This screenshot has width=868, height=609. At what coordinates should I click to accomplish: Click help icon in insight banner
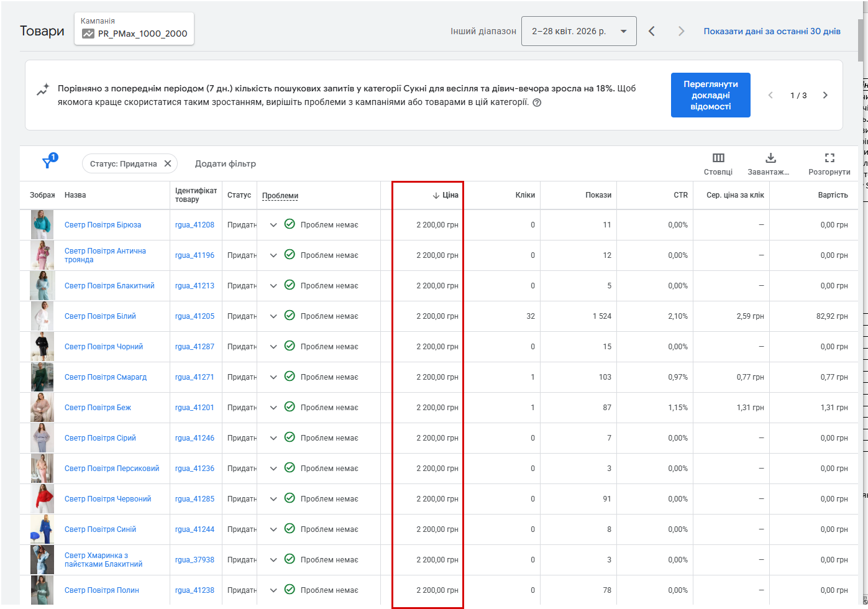537,103
